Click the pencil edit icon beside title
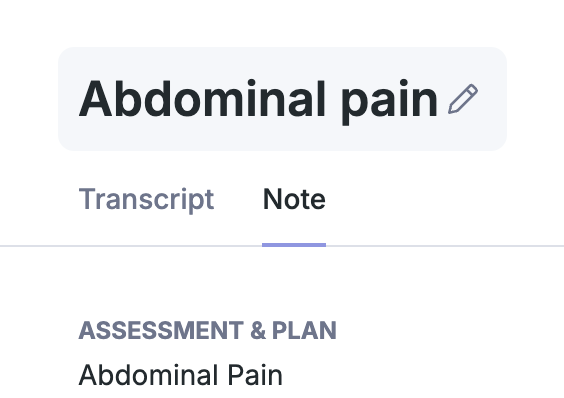This screenshot has height=398, width=564. [x=463, y=99]
